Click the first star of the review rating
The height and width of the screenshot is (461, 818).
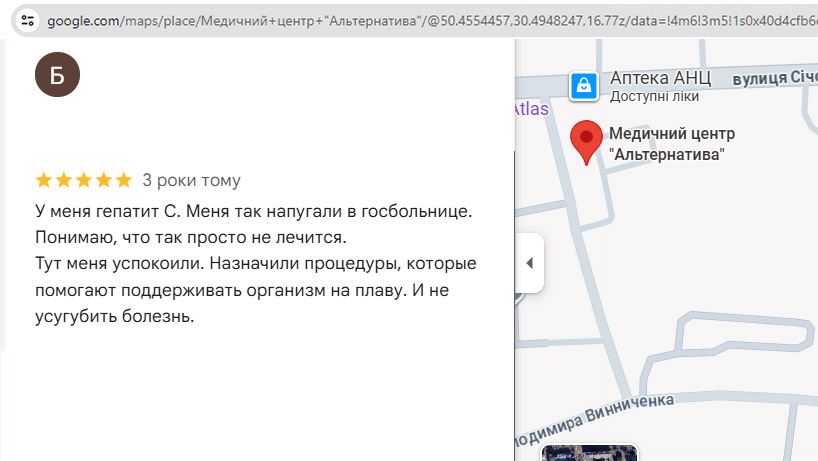(44, 180)
